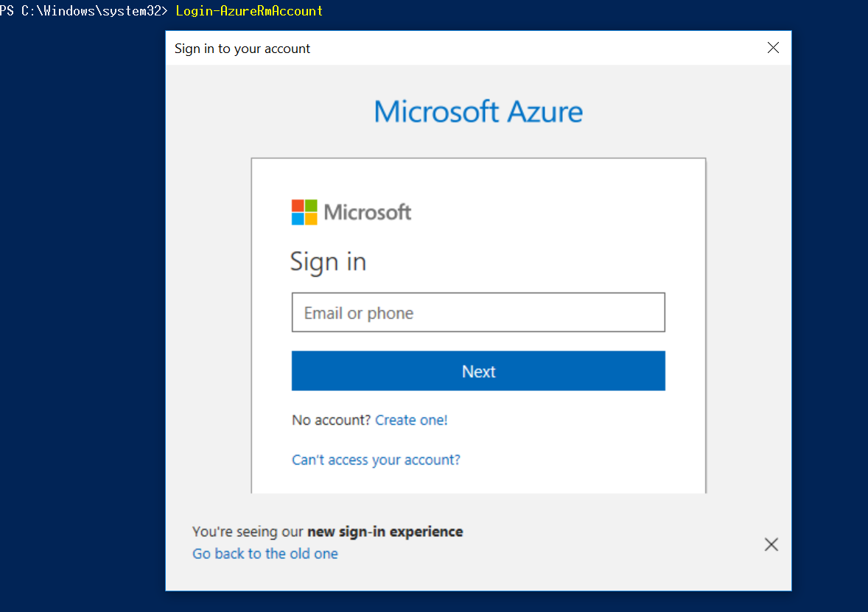Image resolution: width=868 pixels, height=612 pixels.
Task: Click the red square in the Microsoft logo
Action: click(x=298, y=205)
